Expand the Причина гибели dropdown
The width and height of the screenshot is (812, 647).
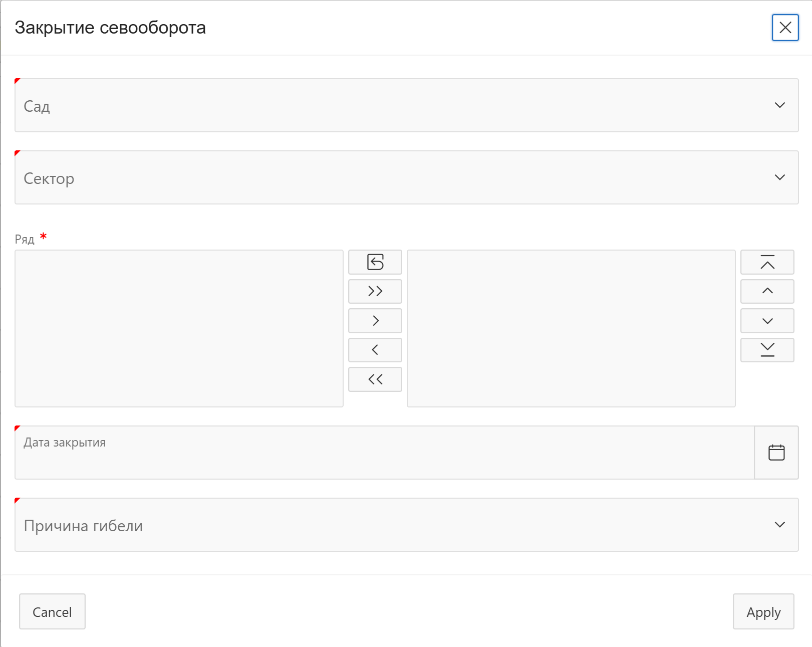pos(406,525)
